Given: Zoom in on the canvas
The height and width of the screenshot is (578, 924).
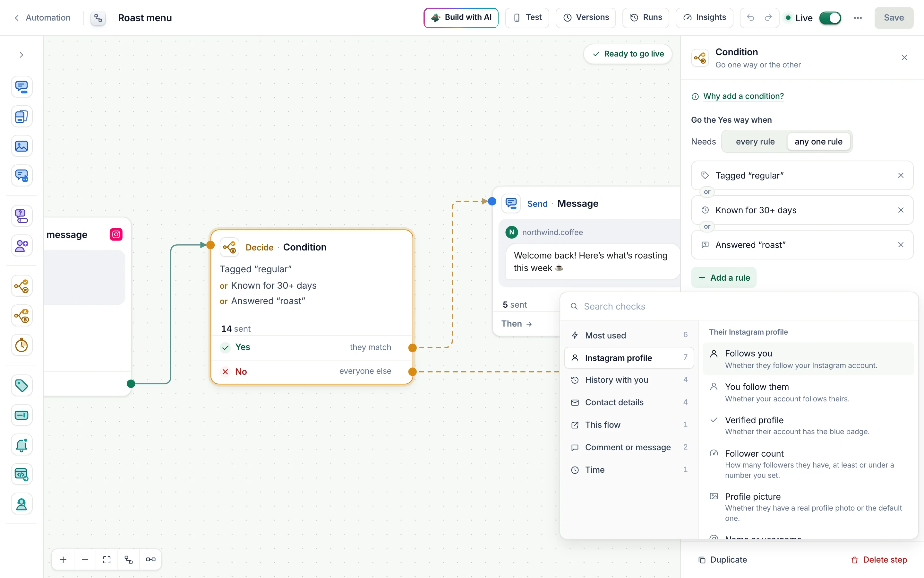Looking at the screenshot, I should pyautogui.click(x=64, y=560).
